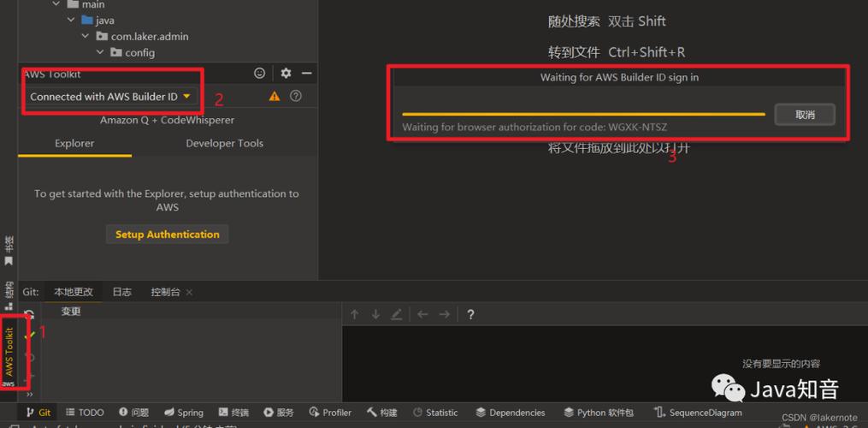Toggle the structure sidebar panel

click(9, 296)
